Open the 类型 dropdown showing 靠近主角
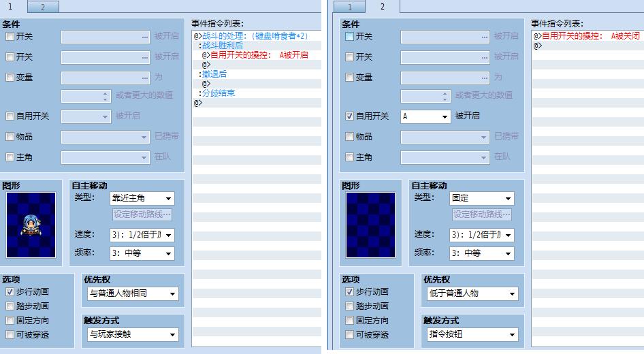Image resolution: width=644 pixels, height=354 pixels. pyautogui.click(x=142, y=198)
